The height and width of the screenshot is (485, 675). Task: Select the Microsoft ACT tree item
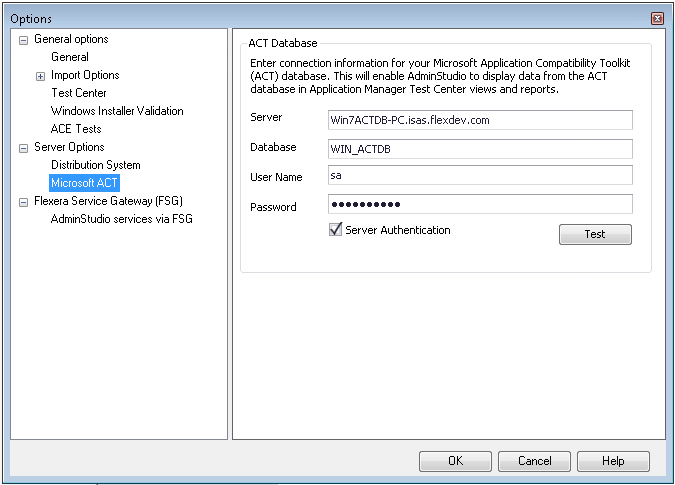coord(85,183)
